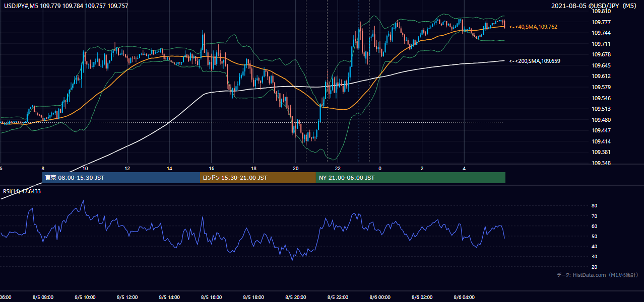
Task: Click the RSI scale level 60
Action: click(594, 226)
